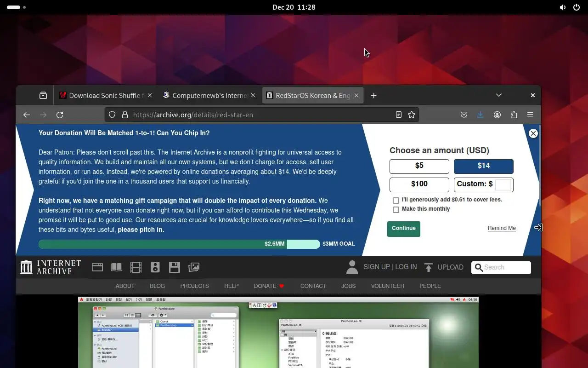The height and width of the screenshot is (368, 588).
Task: Click the $2.6MM donation progress bar
Action: (179, 244)
